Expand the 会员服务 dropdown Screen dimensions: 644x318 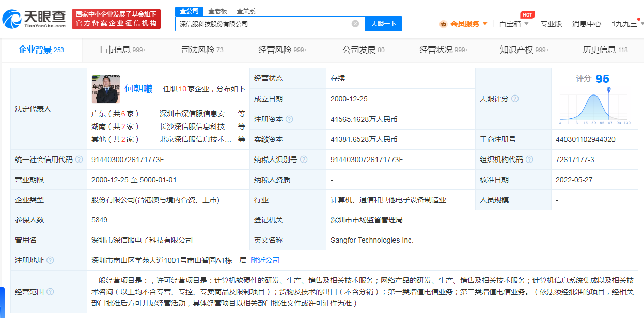point(485,24)
